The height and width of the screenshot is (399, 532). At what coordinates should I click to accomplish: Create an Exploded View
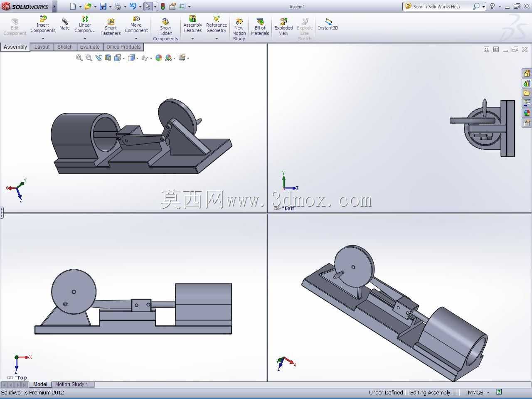tap(283, 27)
